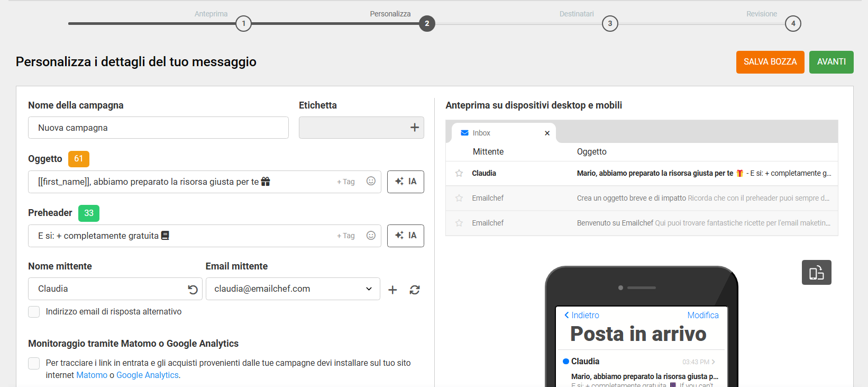
Task: Open the Email mittente dropdown
Action: click(293, 289)
